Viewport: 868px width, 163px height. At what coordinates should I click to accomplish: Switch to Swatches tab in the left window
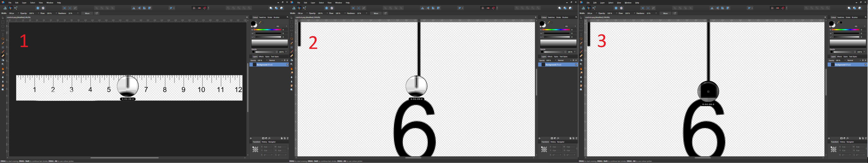click(x=263, y=17)
